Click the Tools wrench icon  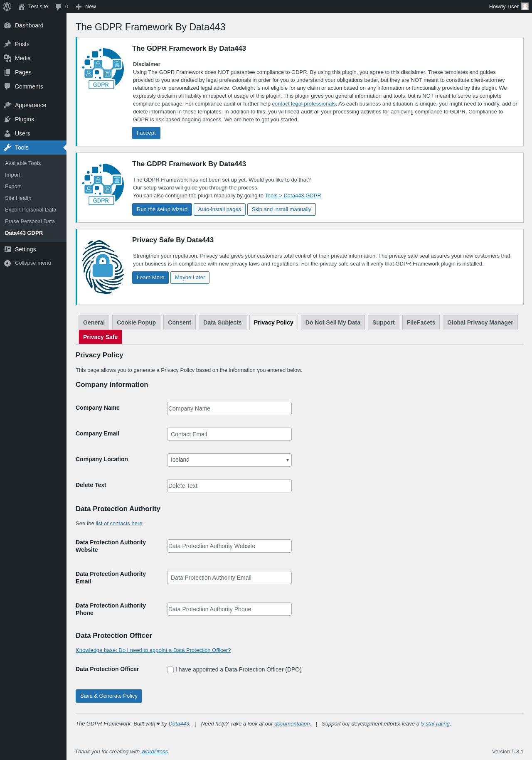click(x=7, y=148)
